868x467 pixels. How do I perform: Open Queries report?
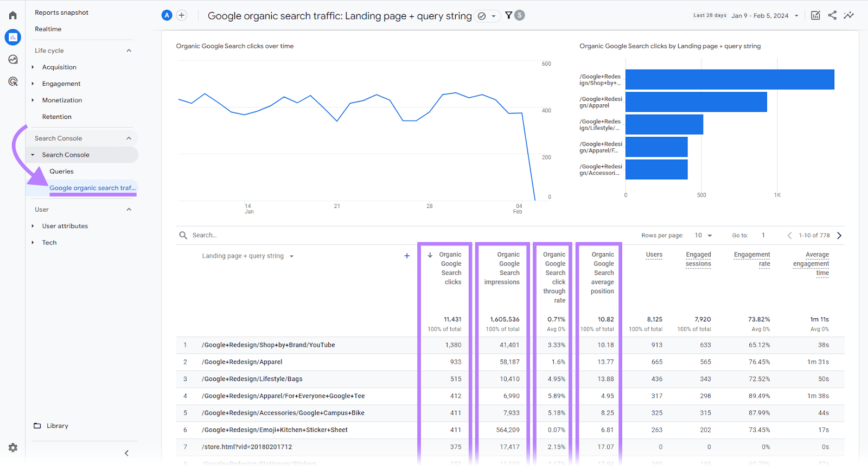tap(61, 172)
